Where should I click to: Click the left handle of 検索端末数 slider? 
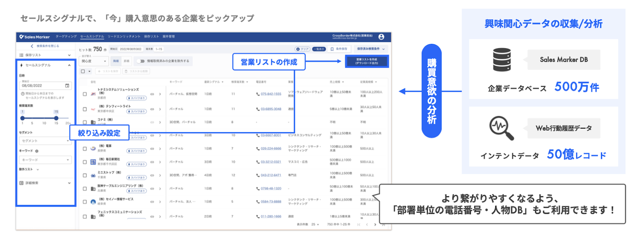click(x=22, y=118)
